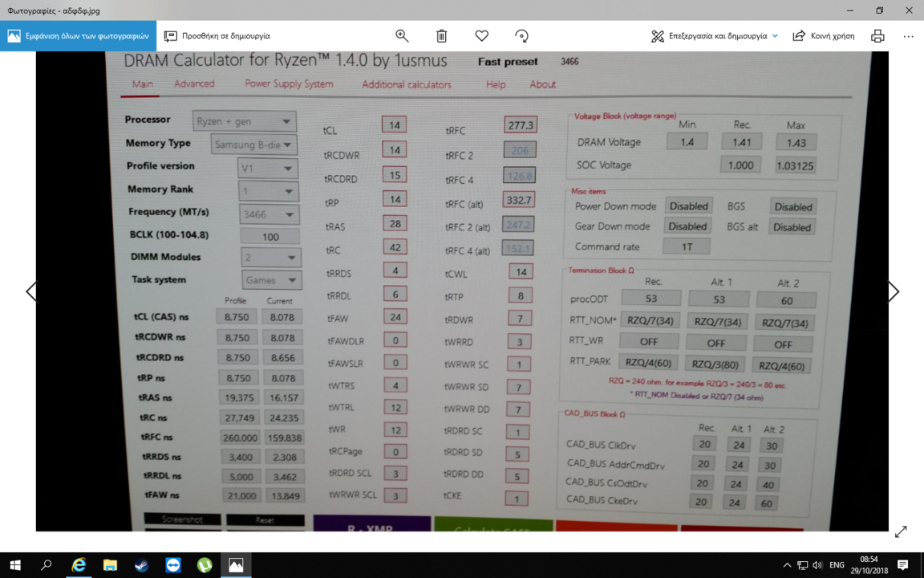Click RTT_PARK Alt. 1 RZQ/3(80) value

pyautogui.click(x=715, y=364)
